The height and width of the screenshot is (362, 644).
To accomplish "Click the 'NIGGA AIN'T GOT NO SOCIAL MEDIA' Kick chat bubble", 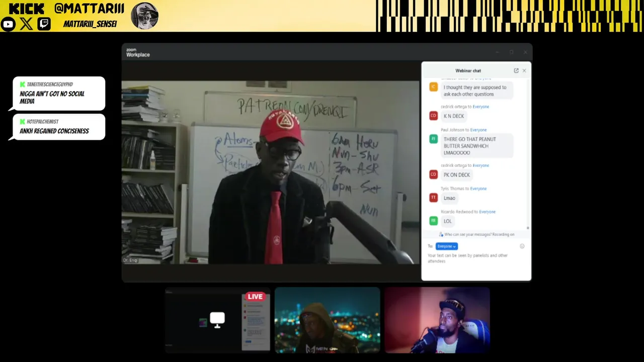I will click(59, 94).
